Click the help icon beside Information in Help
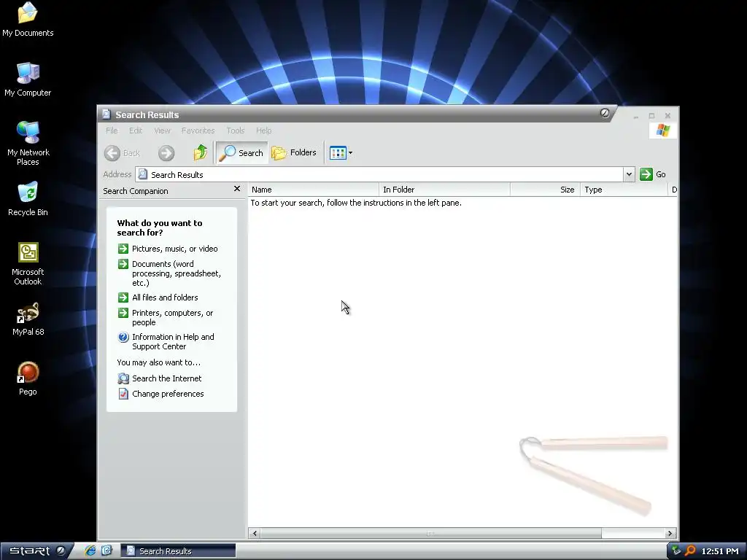The height and width of the screenshot is (560, 747). pos(123,337)
